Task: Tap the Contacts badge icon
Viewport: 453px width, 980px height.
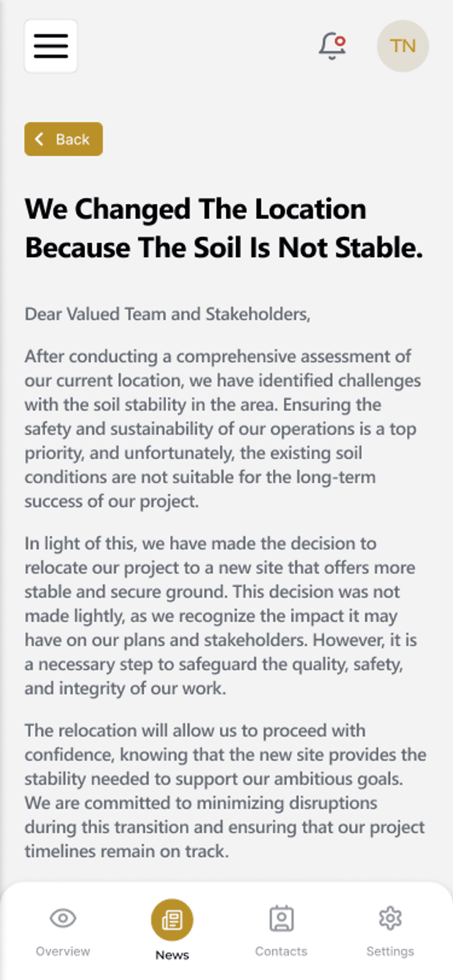Action: pyautogui.click(x=281, y=918)
